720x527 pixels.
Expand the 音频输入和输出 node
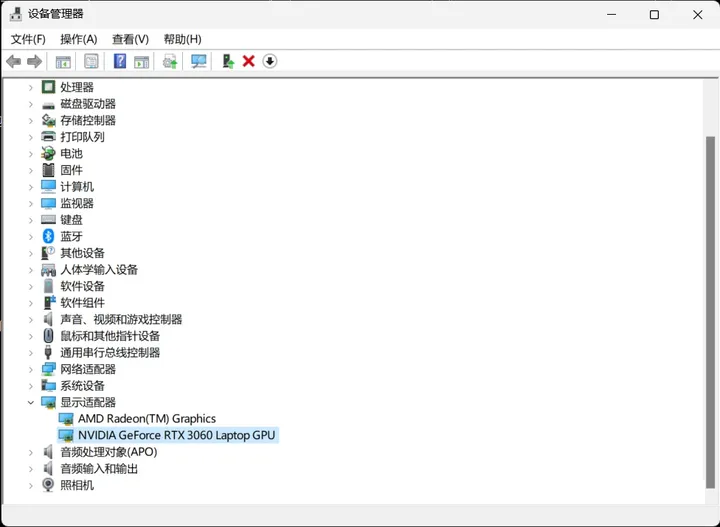click(x=31, y=469)
